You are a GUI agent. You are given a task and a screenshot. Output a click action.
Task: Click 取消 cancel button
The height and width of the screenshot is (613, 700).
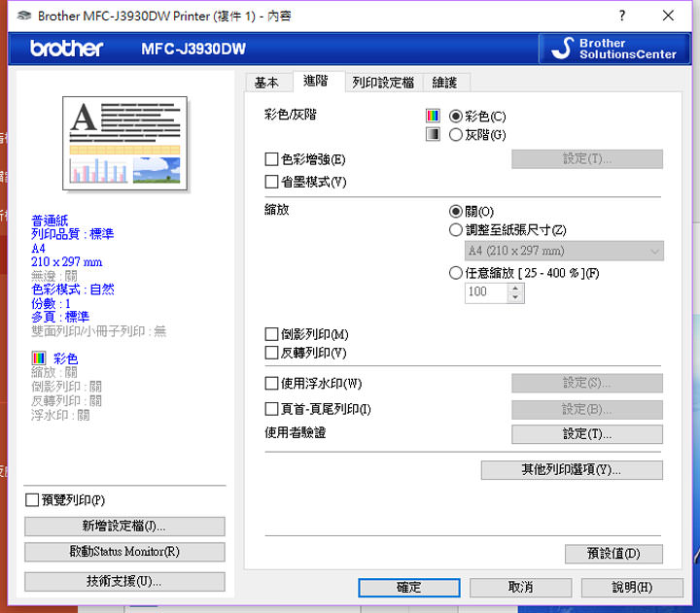coord(520,588)
